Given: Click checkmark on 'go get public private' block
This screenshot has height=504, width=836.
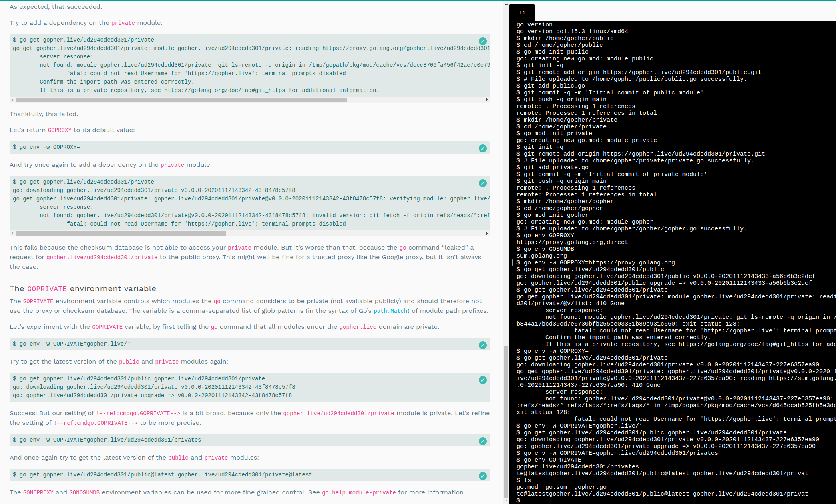Looking at the screenshot, I should click(483, 380).
